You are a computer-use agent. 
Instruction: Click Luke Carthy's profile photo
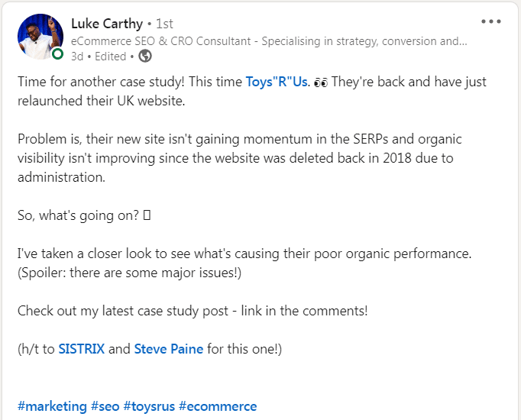tap(40, 37)
